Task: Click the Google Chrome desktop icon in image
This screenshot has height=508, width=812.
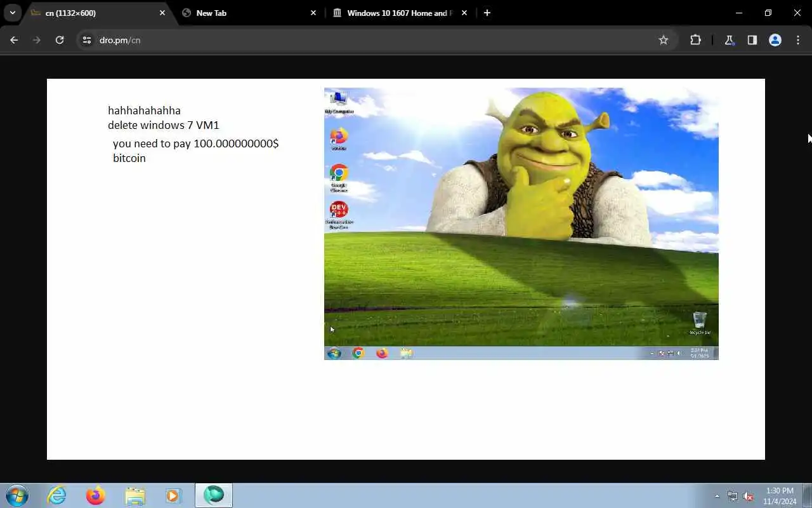Action: click(339, 178)
